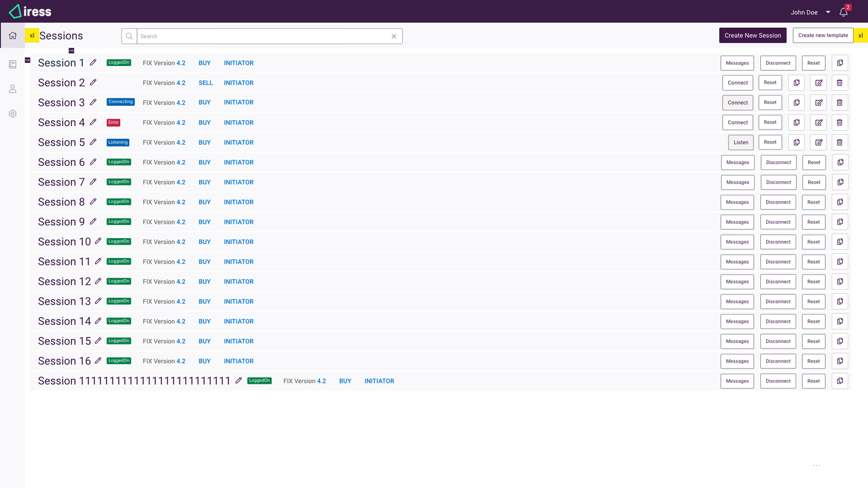Copy Session 2 using the copy icon
This screenshot has width=868, height=488.
click(797, 83)
